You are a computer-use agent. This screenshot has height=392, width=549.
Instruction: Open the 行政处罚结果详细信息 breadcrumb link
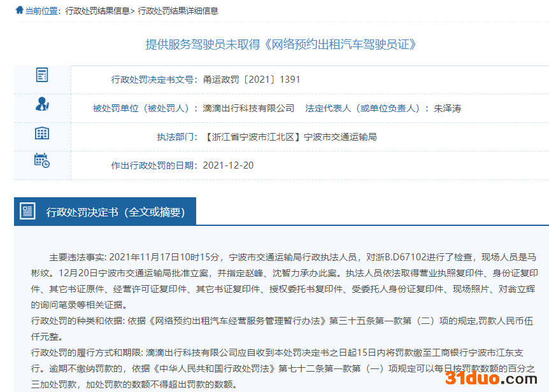(x=177, y=11)
